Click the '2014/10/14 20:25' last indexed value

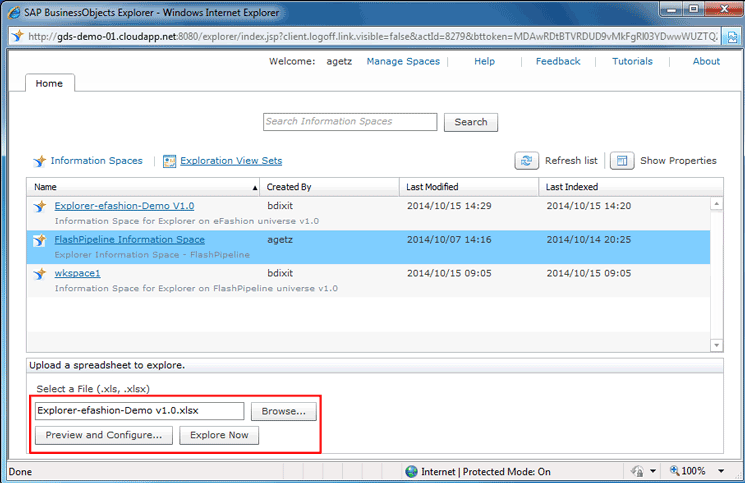[x=589, y=239]
